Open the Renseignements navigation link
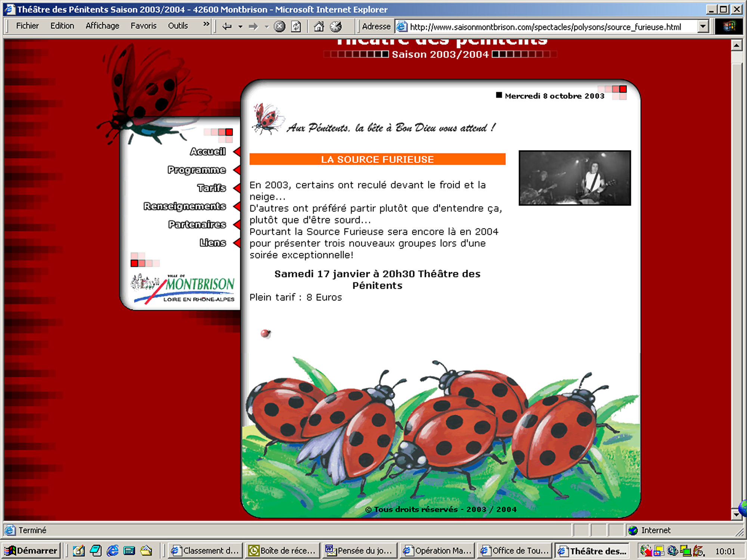747x560 pixels. click(185, 206)
